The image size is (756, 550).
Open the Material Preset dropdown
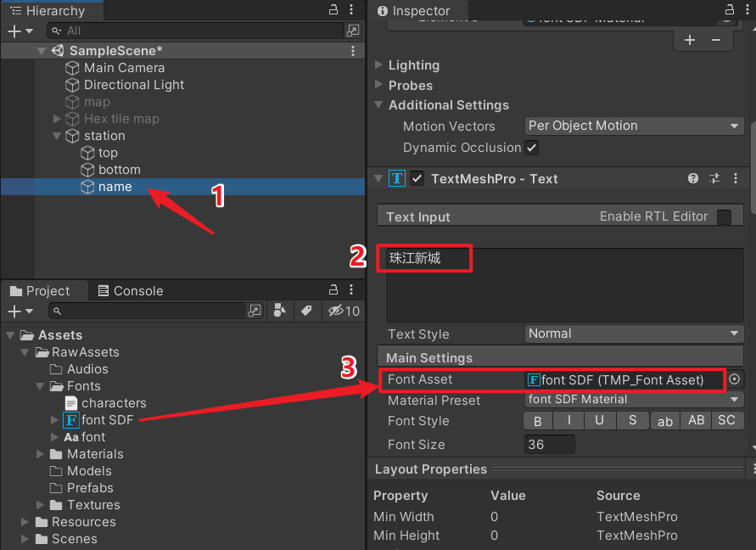(x=634, y=400)
